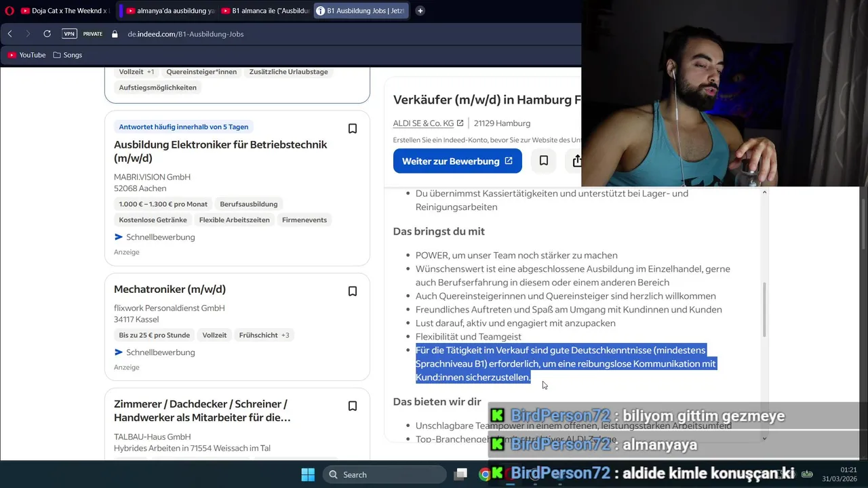Open Ausbildung Elektroniker für Betriebstechnik listing
Viewport: 868px width, 488px height.
(220, 151)
